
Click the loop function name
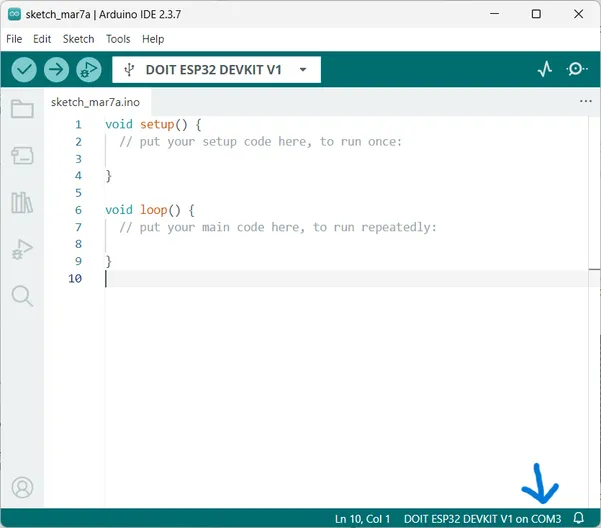[x=153, y=210]
